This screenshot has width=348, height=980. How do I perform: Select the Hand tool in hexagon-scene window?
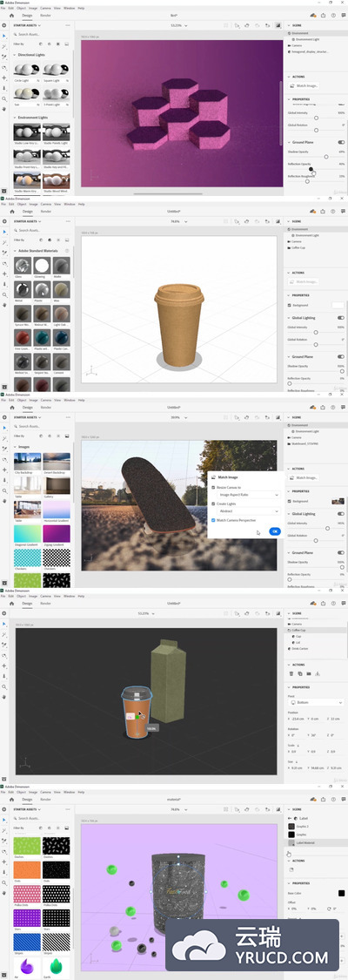(x=4, y=109)
